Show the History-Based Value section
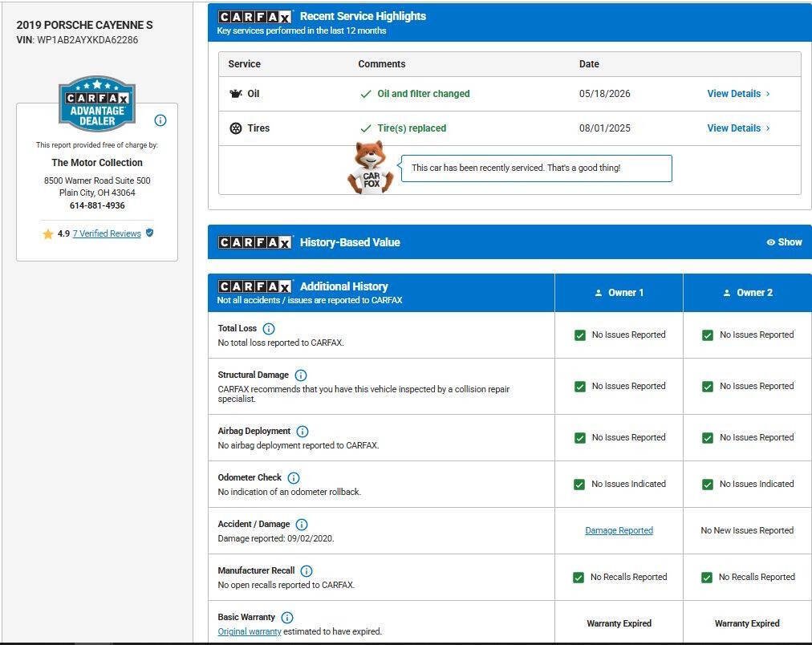 [x=784, y=242]
